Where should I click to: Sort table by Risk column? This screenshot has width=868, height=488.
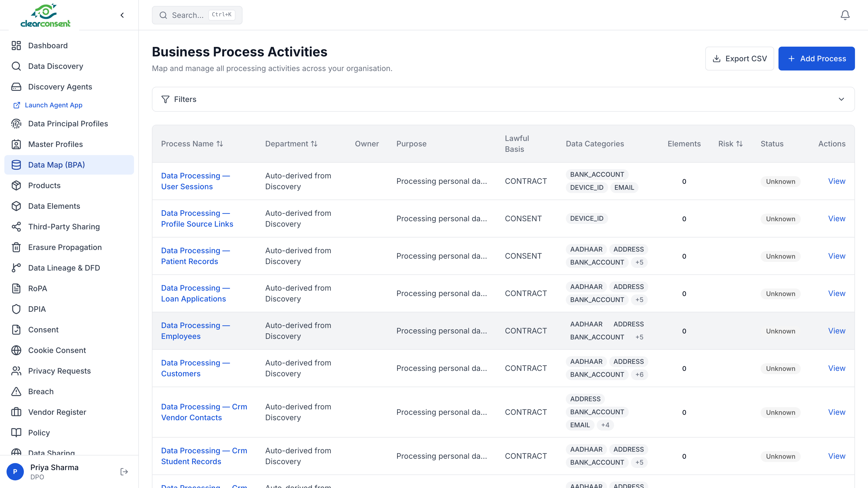(x=730, y=143)
